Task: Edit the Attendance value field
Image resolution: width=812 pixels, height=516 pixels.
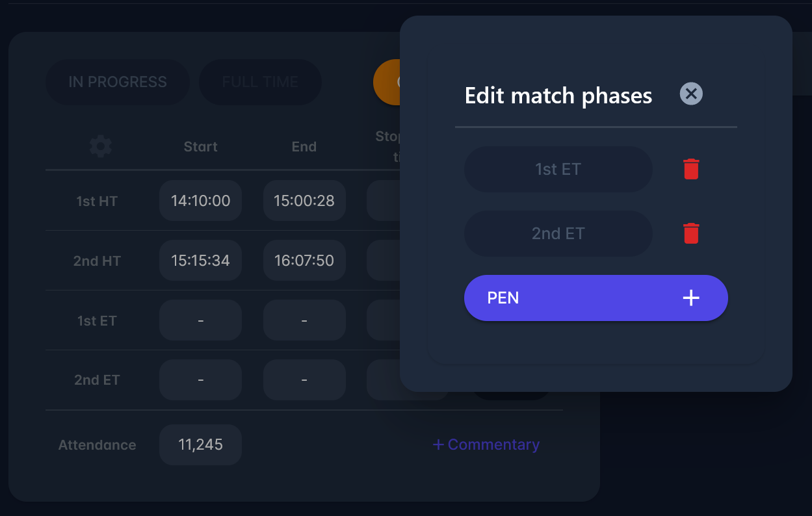Action: (x=200, y=445)
